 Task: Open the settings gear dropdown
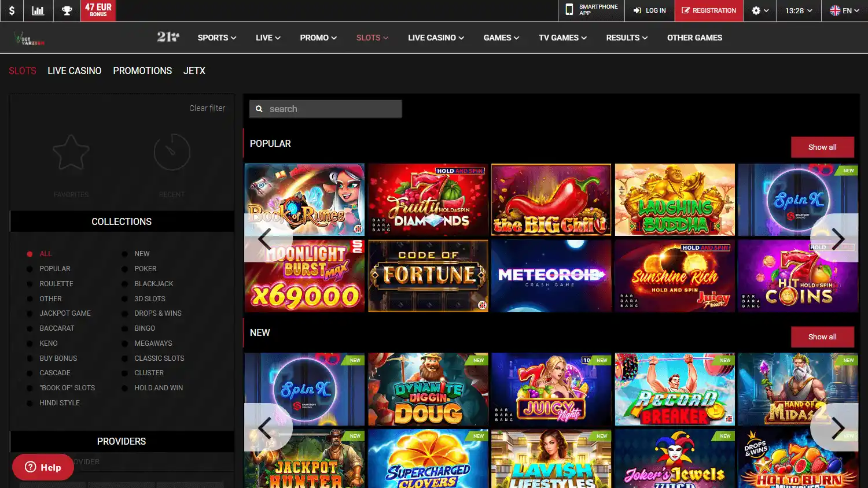(760, 10)
